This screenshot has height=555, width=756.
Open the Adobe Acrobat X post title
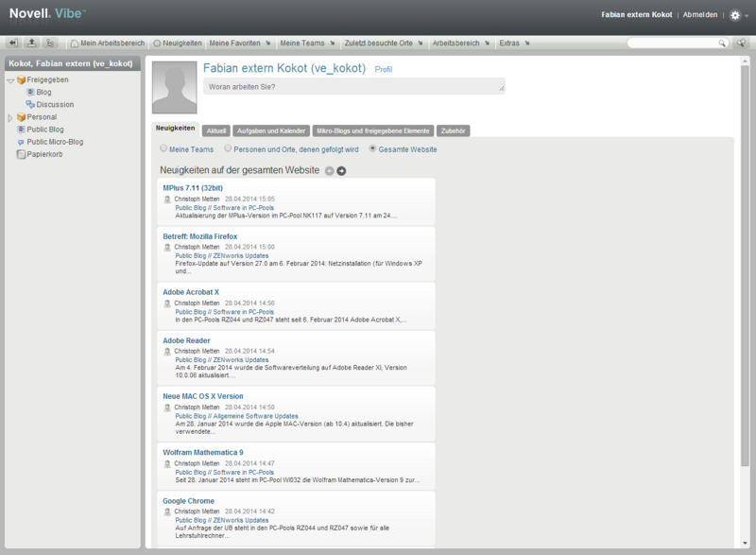pyautogui.click(x=191, y=292)
